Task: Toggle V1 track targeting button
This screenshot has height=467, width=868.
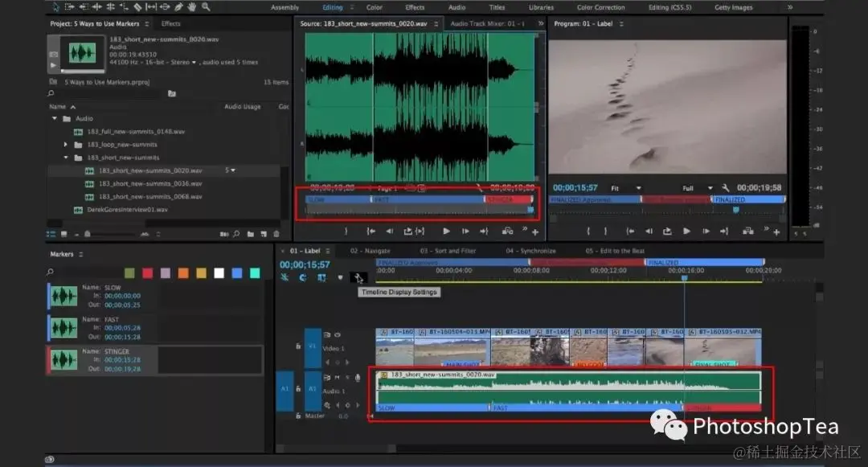Action: click(x=312, y=348)
